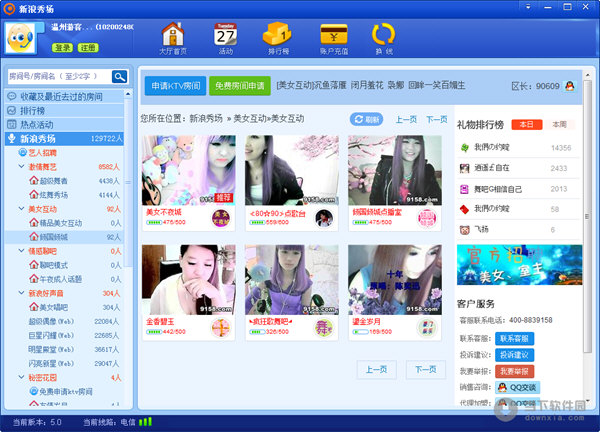Open the title bar dropdown menu arrow
600x432 pixels.
coord(528,7)
